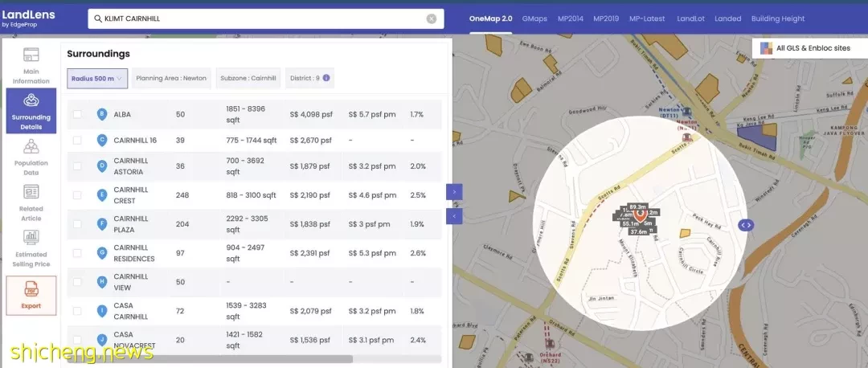Click CAIRNHILL RESIDENCES yield 2.6%
The width and height of the screenshot is (868, 368).
tap(418, 253)
